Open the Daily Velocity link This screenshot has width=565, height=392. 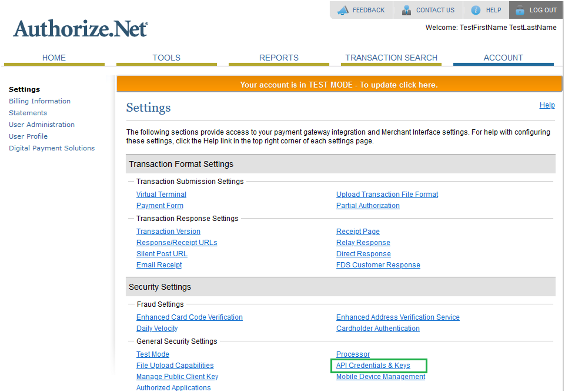point(157,329)
